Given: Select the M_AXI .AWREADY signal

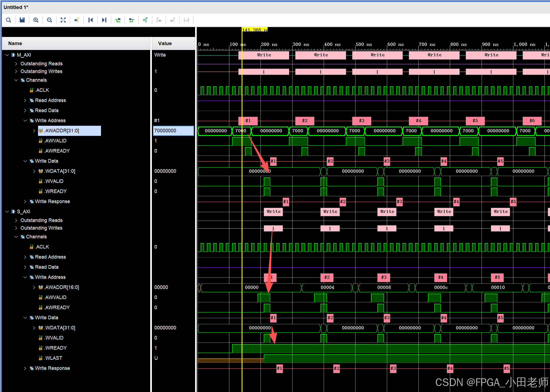Looking at the screenshot, I should (x=57, y=151).
